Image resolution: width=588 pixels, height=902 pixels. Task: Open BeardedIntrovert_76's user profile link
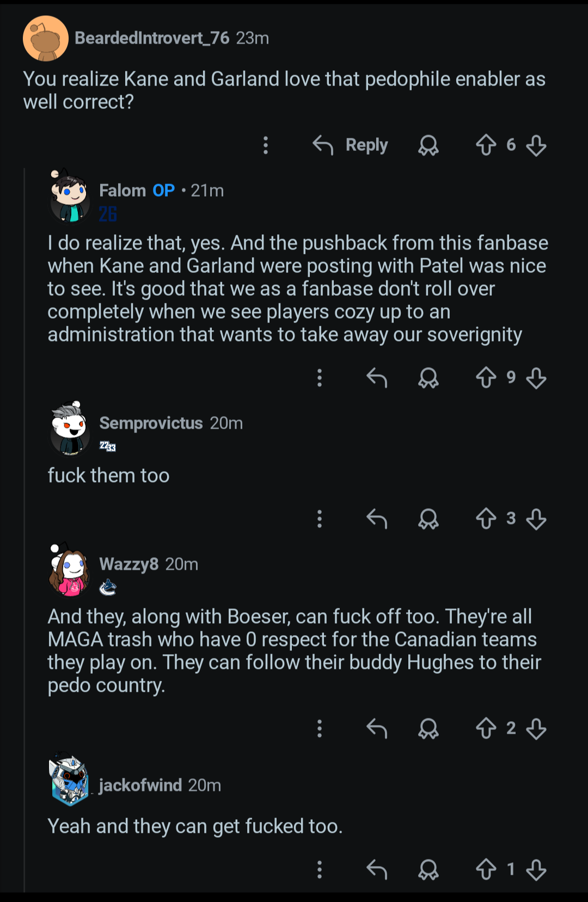click(152, 38)
